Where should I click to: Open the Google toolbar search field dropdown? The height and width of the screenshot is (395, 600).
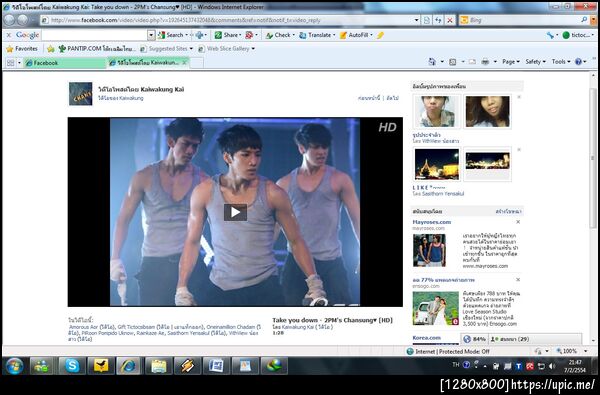point(152,35)
